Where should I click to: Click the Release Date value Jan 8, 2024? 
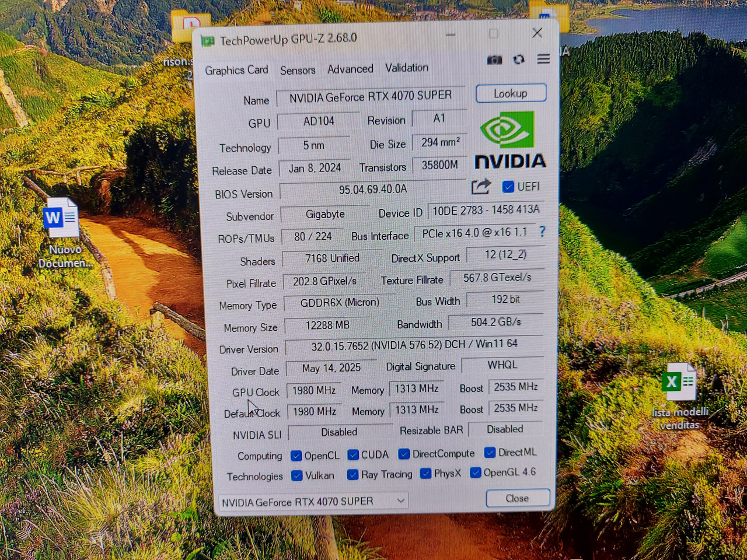coord(315,168)
